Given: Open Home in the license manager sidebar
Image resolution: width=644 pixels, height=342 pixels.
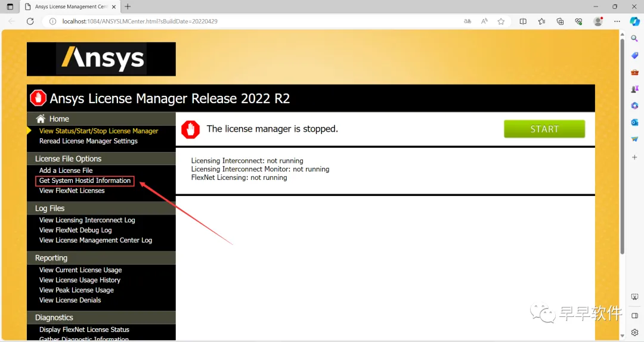Looking at the screenshot, I should [x=59, y=119].
